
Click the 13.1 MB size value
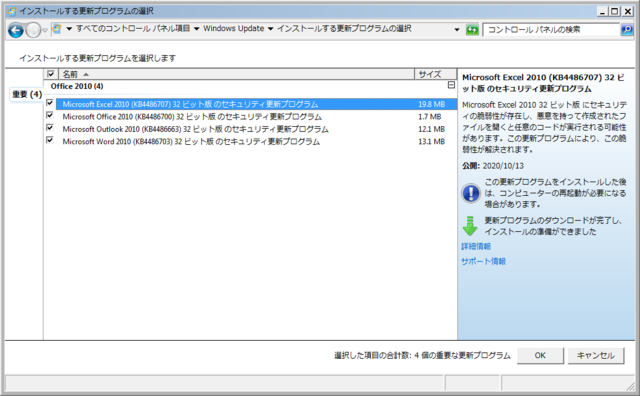pyautogui.click(x=431, y=142)
